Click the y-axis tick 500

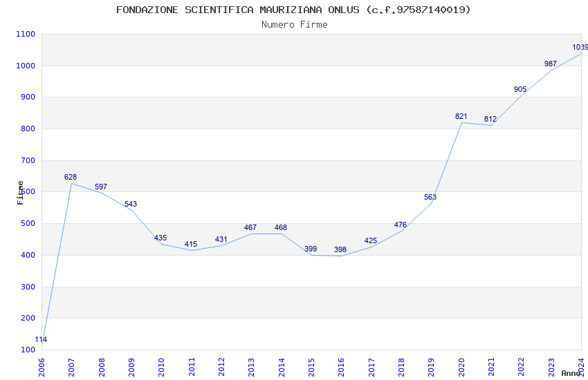28,223
